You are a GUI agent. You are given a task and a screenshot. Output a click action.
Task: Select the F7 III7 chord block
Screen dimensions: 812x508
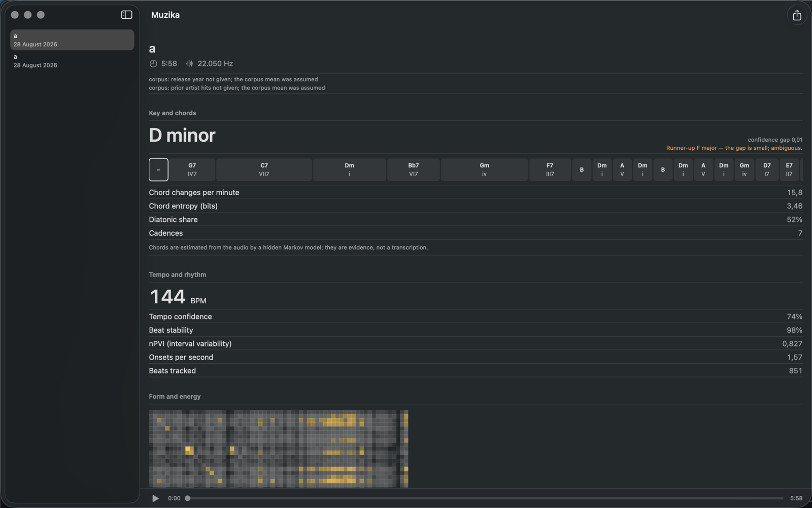point(550,170)
